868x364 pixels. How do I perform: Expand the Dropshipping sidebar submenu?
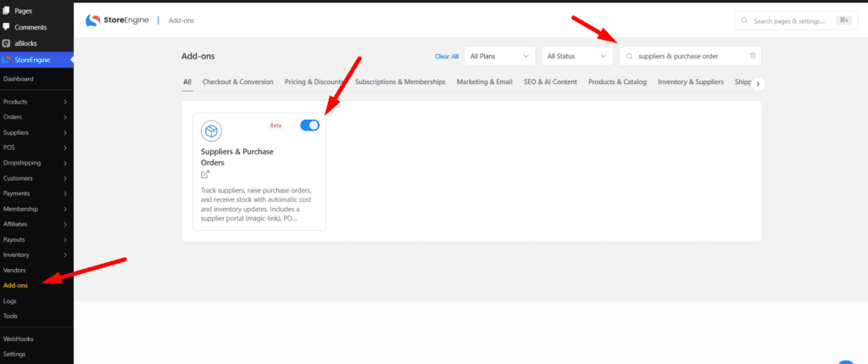tap(65, 163)
